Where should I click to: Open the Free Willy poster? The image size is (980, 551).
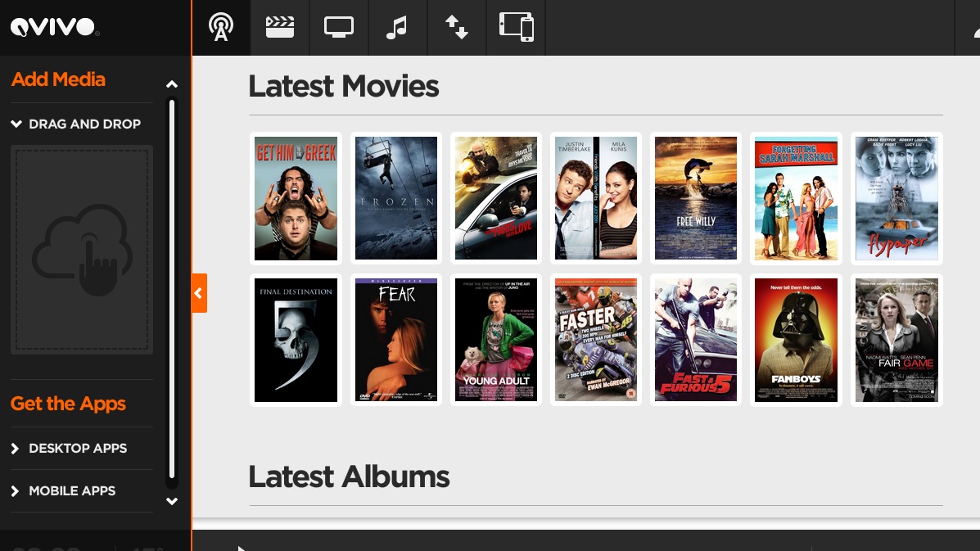pyautogui.click(x=696, y=198)
